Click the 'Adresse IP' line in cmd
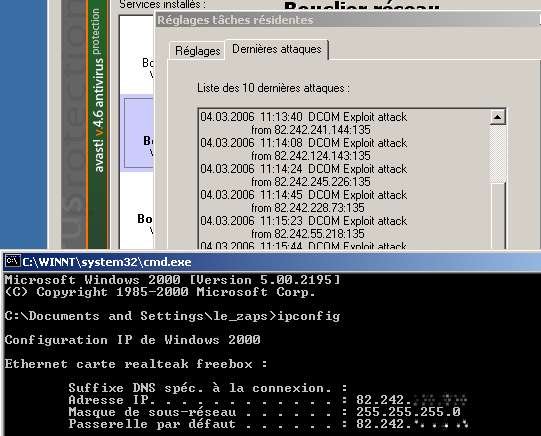Screen dimensions: 541x436 click(267, 400)
